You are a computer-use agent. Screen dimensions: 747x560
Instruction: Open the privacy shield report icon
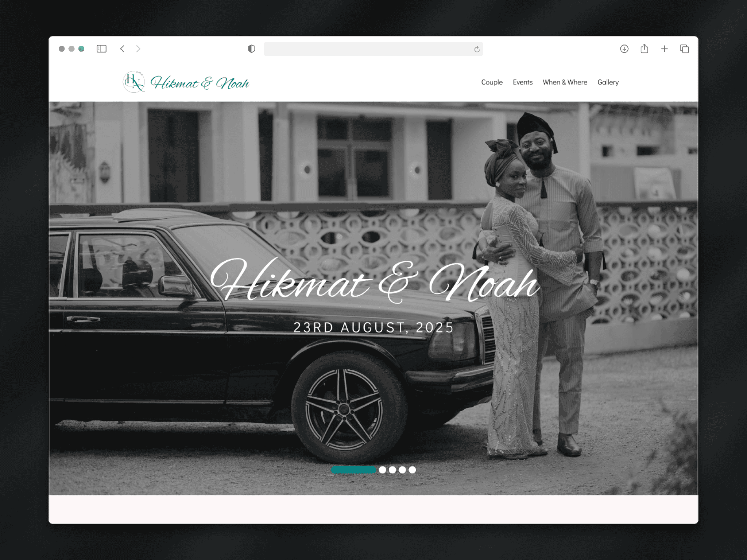[x=251, y=49]
